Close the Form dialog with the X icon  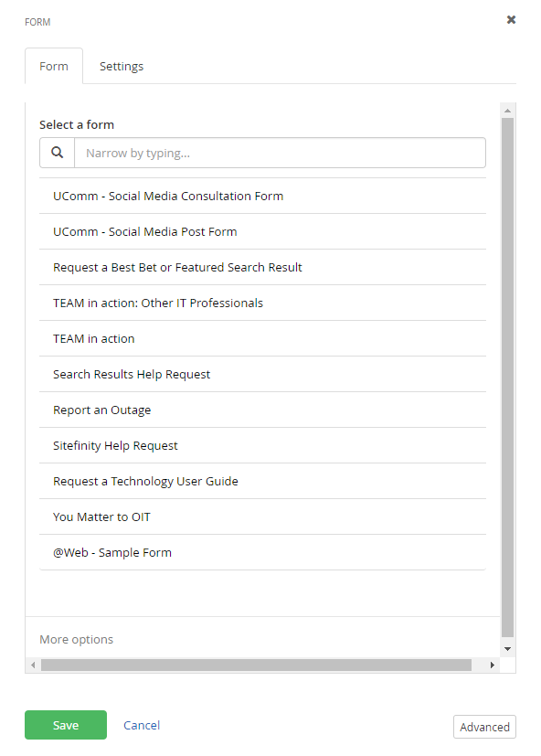[511, 19]
